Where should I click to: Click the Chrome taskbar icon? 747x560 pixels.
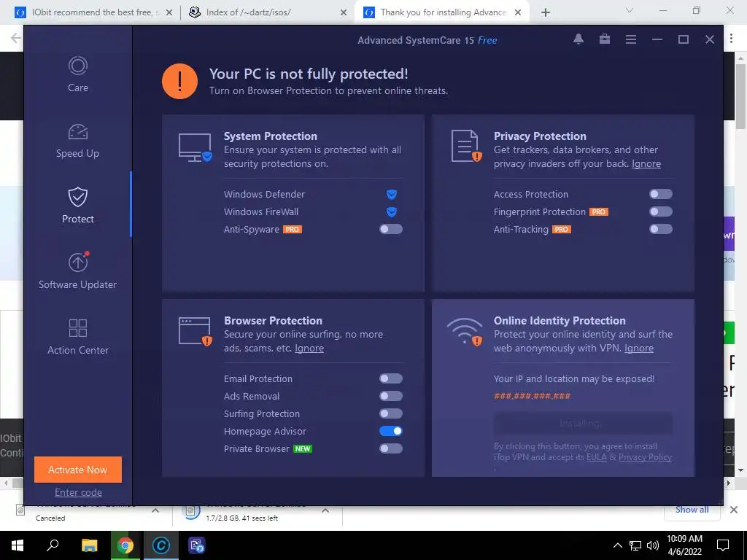pyautogui.click(x=125, y=545)
